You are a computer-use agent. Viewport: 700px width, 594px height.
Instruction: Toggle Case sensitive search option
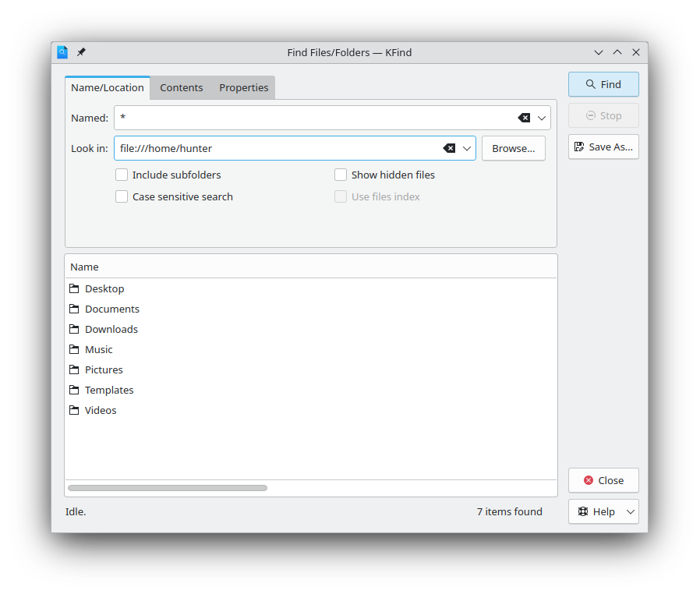pyautogui.click(x=122, y=196)
